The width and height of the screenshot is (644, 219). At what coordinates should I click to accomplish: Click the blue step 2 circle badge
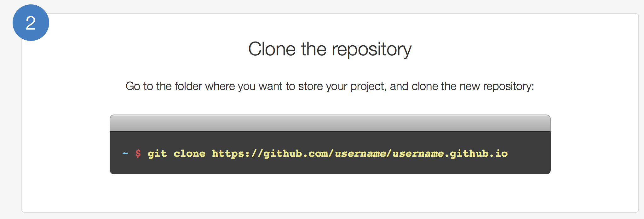31,23
